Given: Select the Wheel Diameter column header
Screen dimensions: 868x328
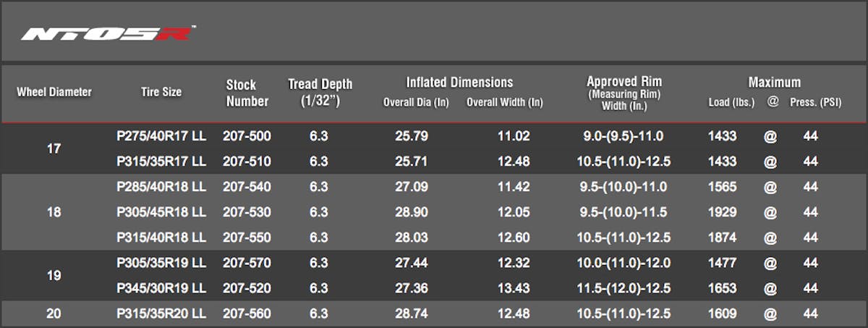Looking at the screenshot, I should [x=54, y=92].
